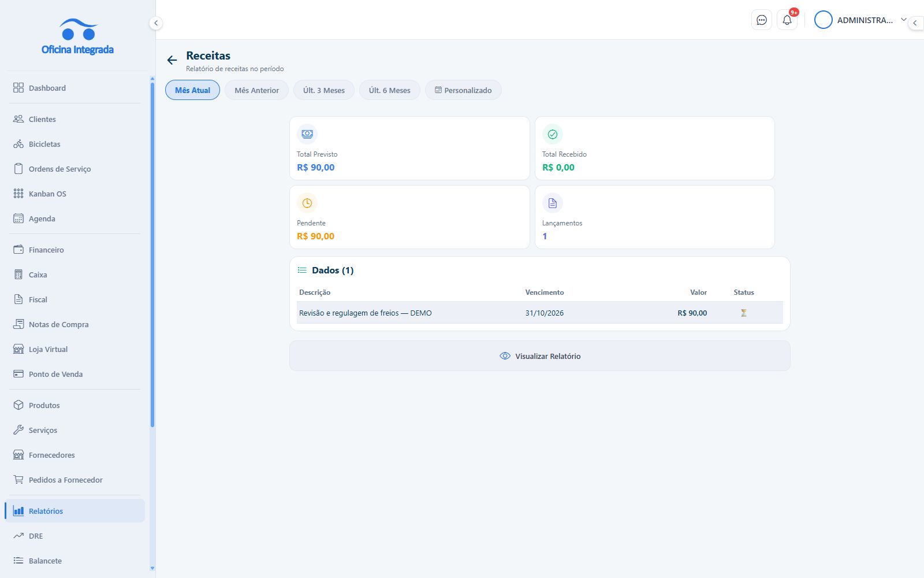924x578 pixels.
Task: Open DRE in the sidebar
Action: click(74, 536)
